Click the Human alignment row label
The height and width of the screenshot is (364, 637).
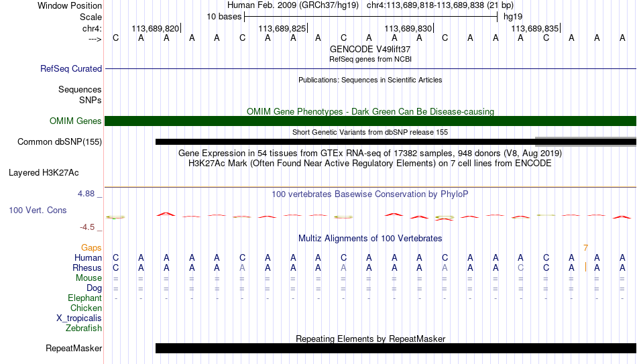point(88,258)
